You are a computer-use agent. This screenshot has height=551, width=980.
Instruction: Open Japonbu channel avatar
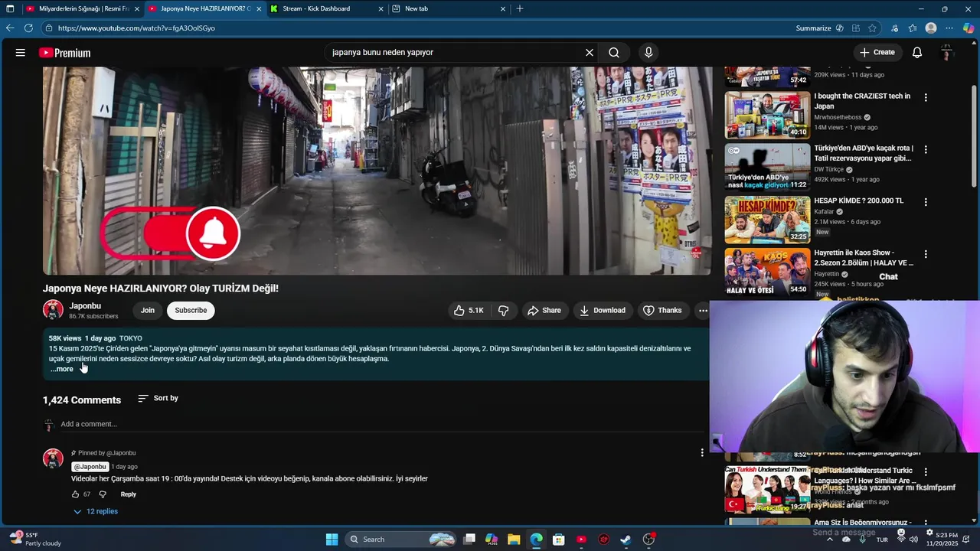pos(53,310)
